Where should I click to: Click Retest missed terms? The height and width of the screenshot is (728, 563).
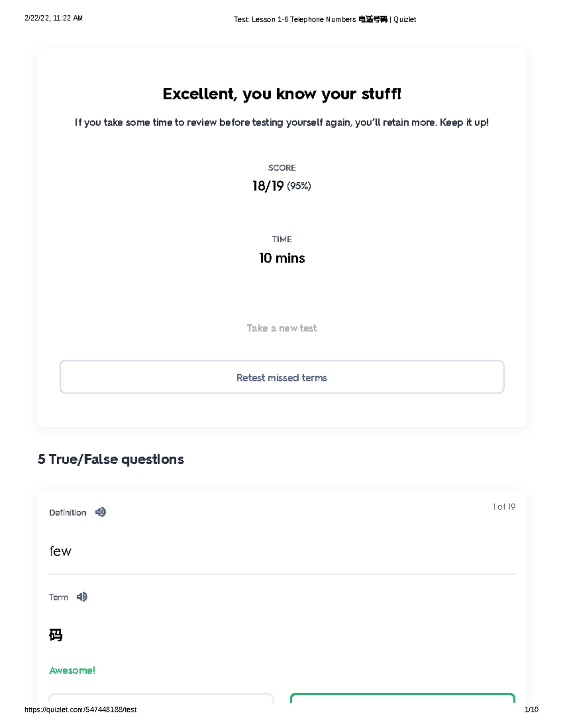coord(281,377)
